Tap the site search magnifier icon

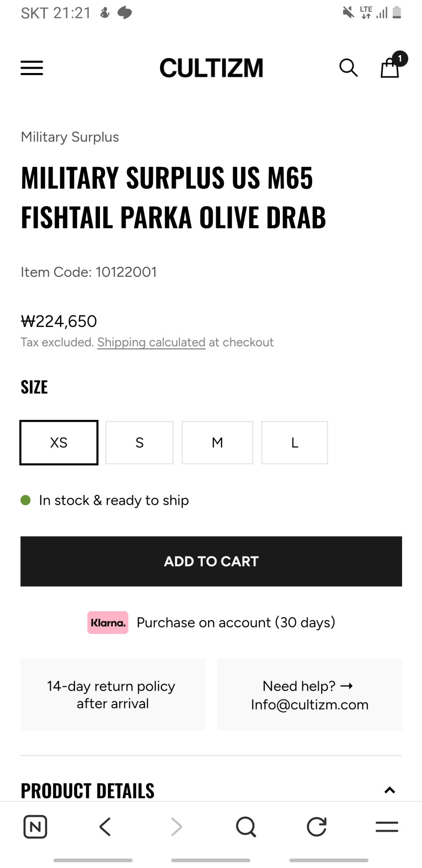[x=348, y=68]
